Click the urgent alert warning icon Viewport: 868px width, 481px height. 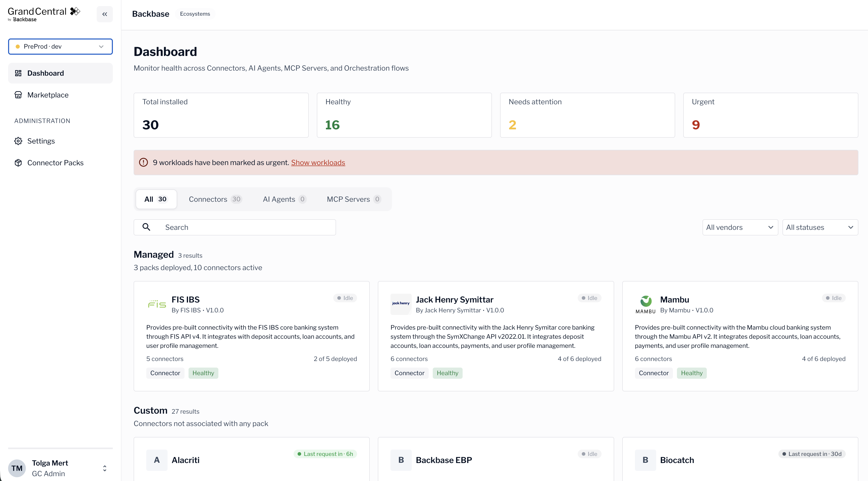point(143,163)
